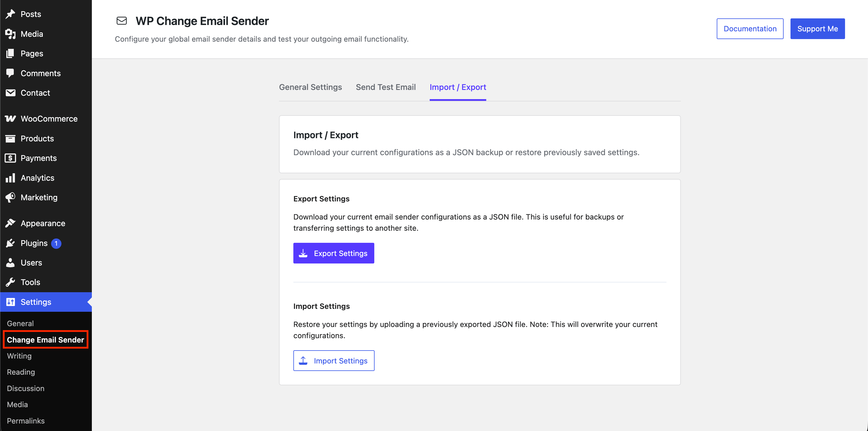Click the Contact envelope icon
Screen dimensions: 868x431
tap(10, 93)
